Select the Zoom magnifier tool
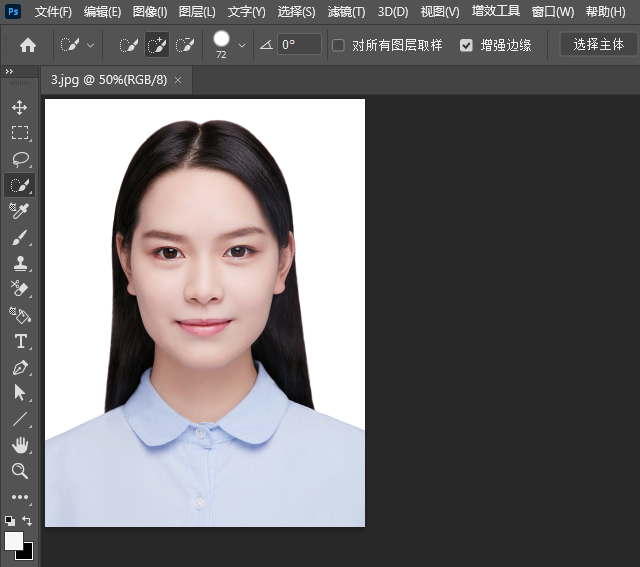This screenshot has width=640, height=567. click(x=20, y=471)
